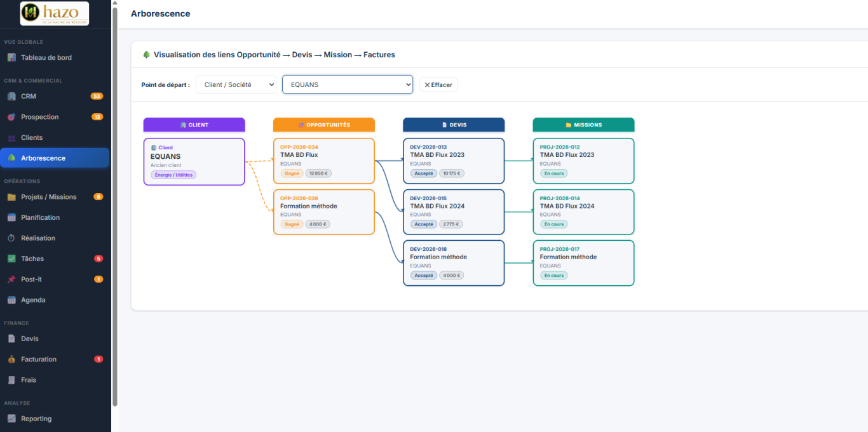Click the Arborescence tree icon in the sidebar
868x432 pixels.
click(x=11, y=158)
